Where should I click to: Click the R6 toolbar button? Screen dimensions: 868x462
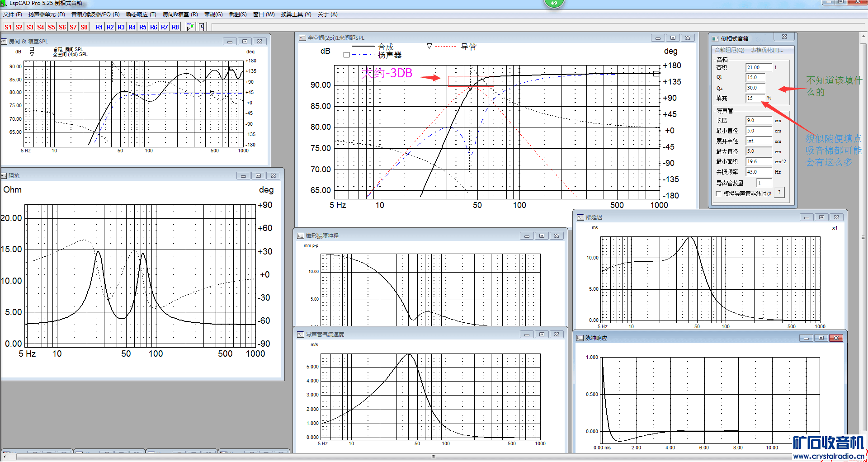pyautogui.click(x=154, y=27)
